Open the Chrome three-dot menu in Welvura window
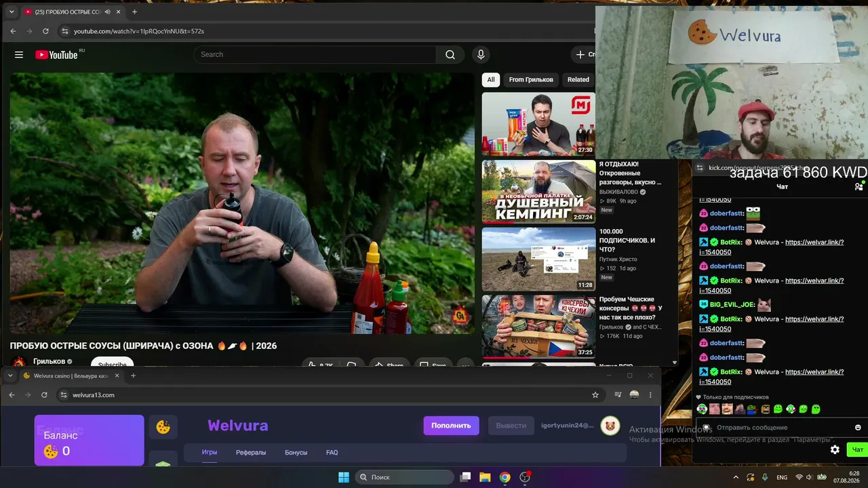The width and height of the screenshot is (868, 488). 650,395
